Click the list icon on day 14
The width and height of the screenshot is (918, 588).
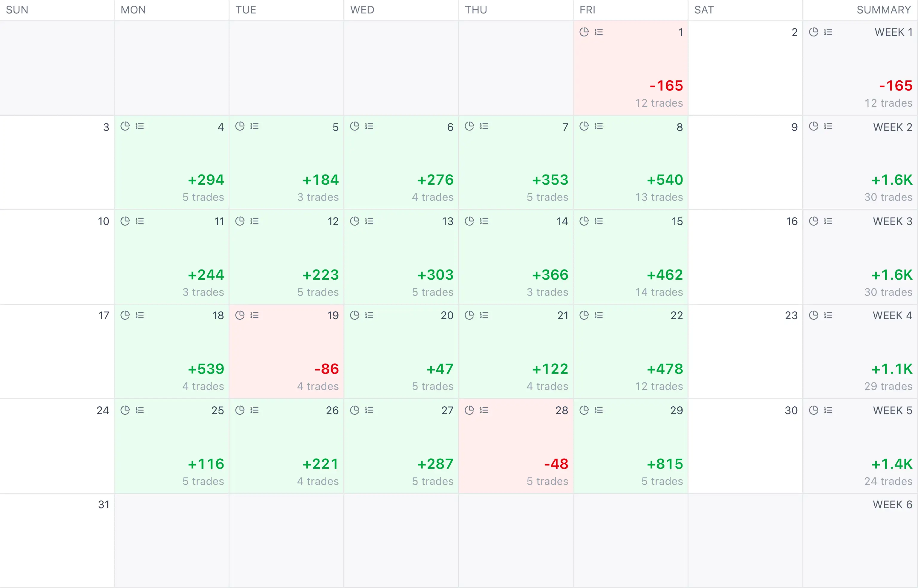(x=484, y=221)
